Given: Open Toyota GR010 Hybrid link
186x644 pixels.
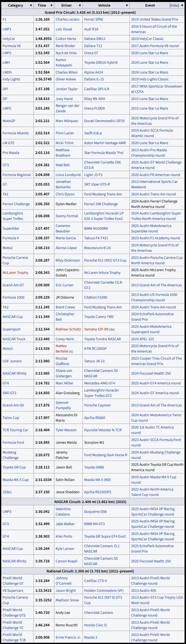Looking at the screenshot, I should click(101, 63).
